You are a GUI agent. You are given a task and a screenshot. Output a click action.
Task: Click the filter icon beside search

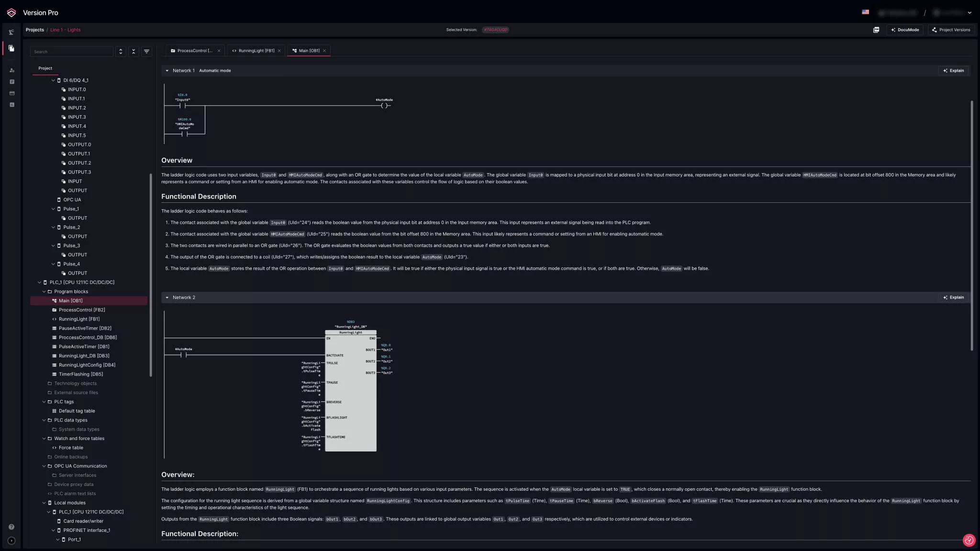point(146,52)
